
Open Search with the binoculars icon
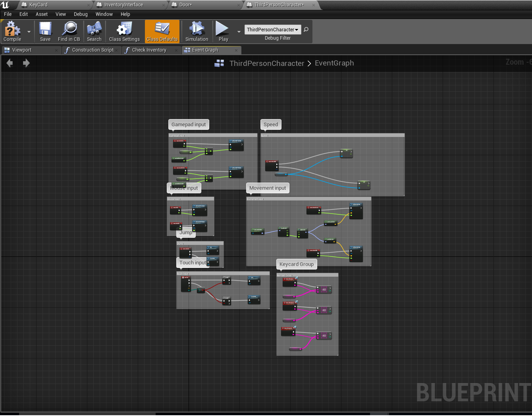[94, 31]
